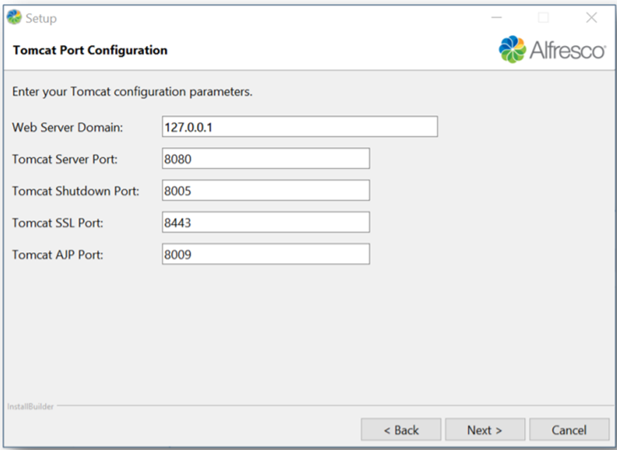Focus the Tomcat AJP Port textbox

pos(265,255)
